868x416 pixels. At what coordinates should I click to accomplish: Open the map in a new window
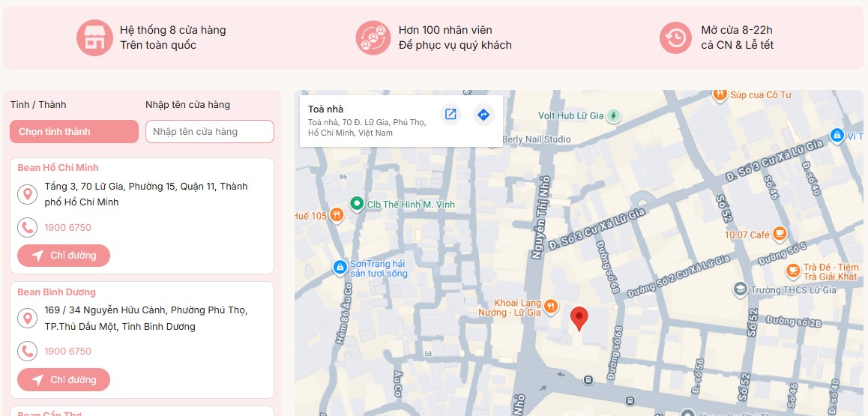point(450,115)
